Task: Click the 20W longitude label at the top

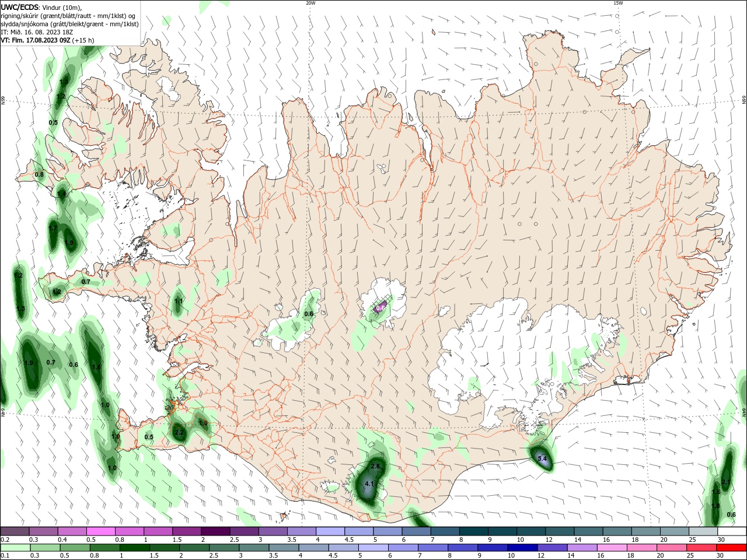Action: 310,3
